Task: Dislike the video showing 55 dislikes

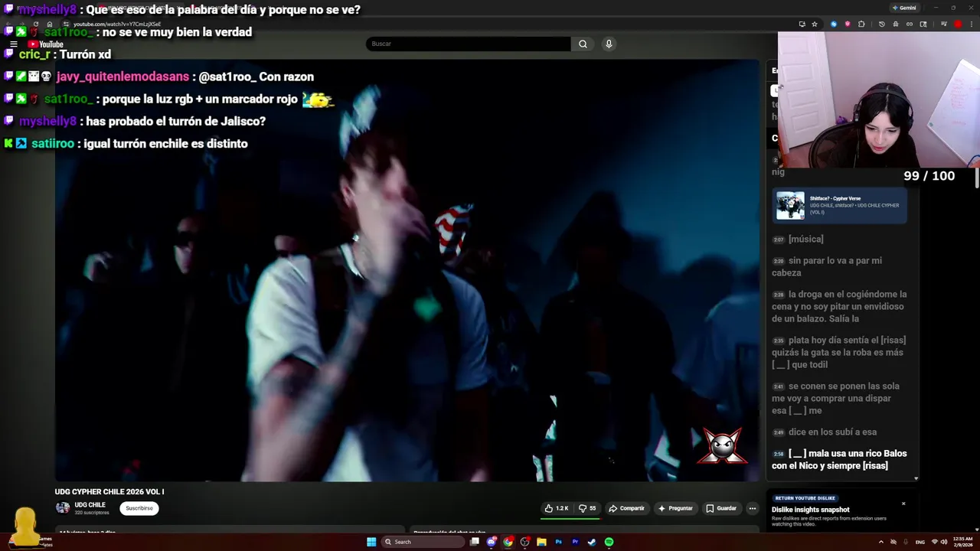Action: 587,508
